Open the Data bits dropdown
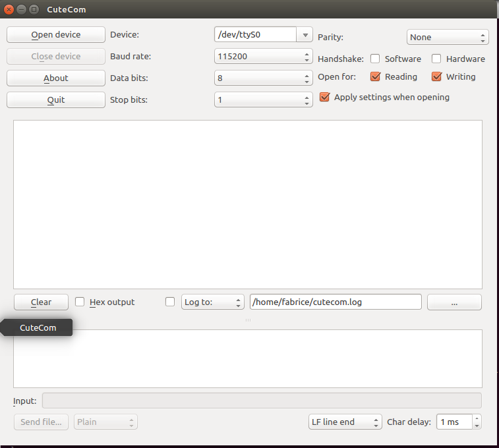Viewport: 499px width, 448px height. pos(264,78)
